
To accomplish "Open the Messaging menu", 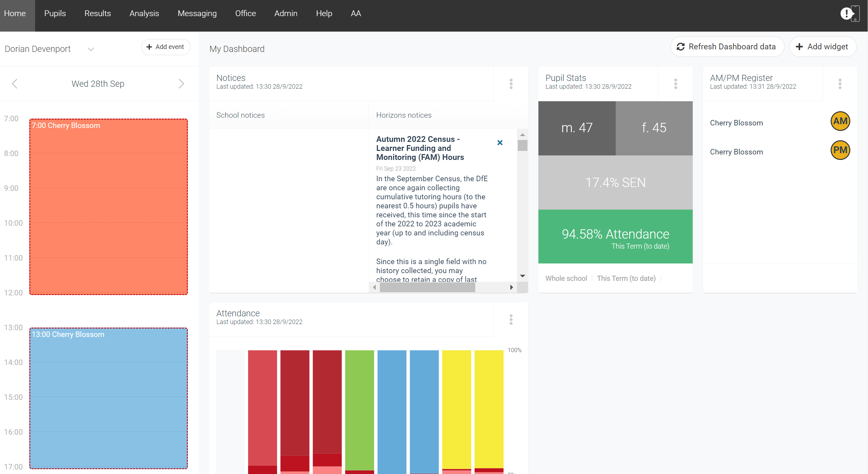I will tap(197, 14).
